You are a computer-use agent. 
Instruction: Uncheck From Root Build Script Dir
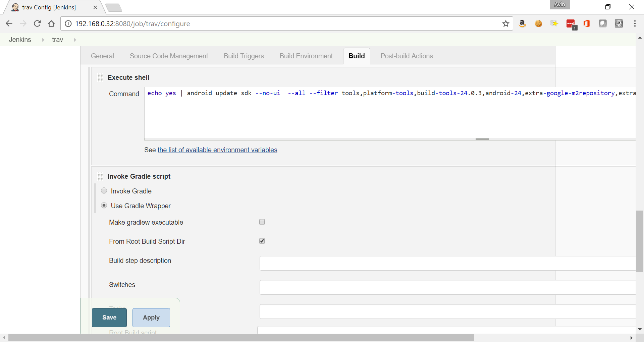pyautogui.click(x=262, y=241)
